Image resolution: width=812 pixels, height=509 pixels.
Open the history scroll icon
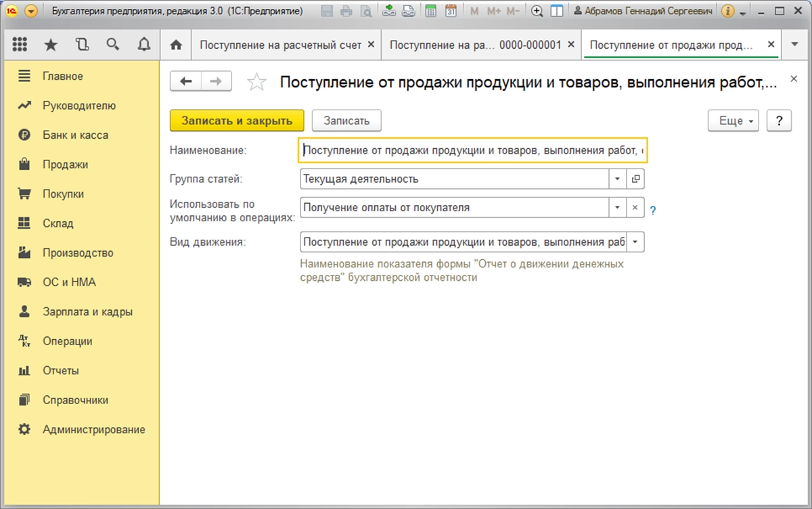click(x=82, y=45)
